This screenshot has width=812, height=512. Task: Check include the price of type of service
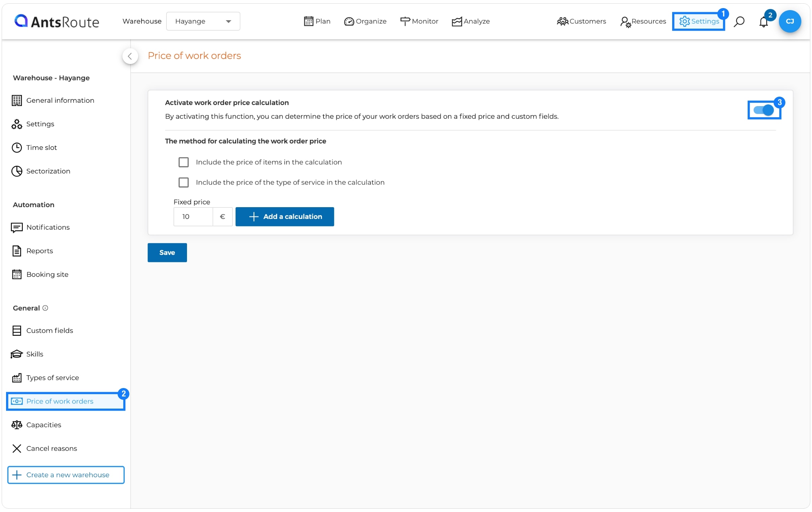point(183,182)
